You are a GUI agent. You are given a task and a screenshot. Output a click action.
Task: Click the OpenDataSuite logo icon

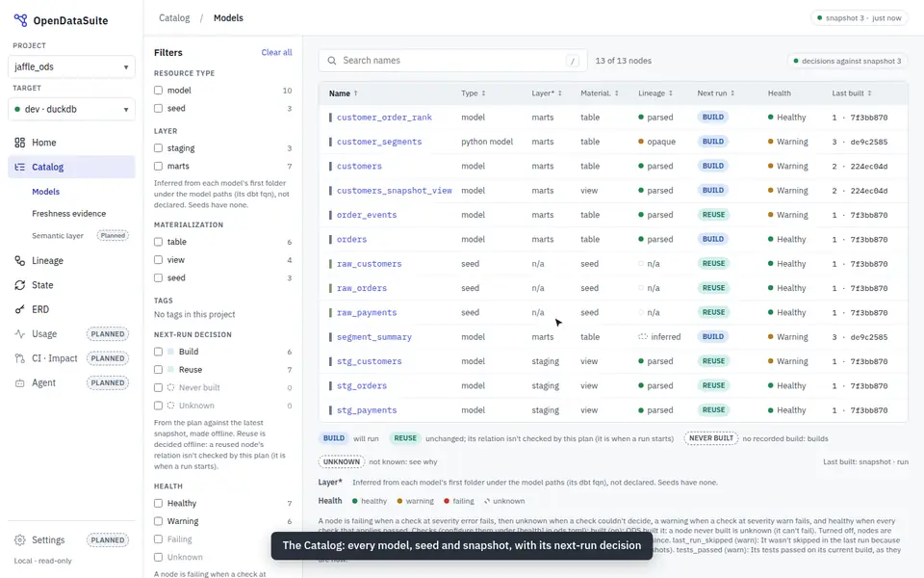pyautogui.click(x=20, y=20)
